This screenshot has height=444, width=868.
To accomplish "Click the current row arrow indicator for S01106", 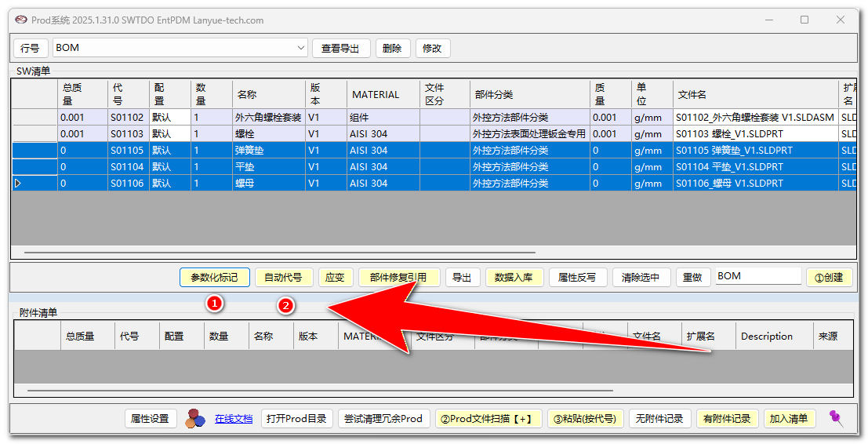I will click(x=19, y=184).
